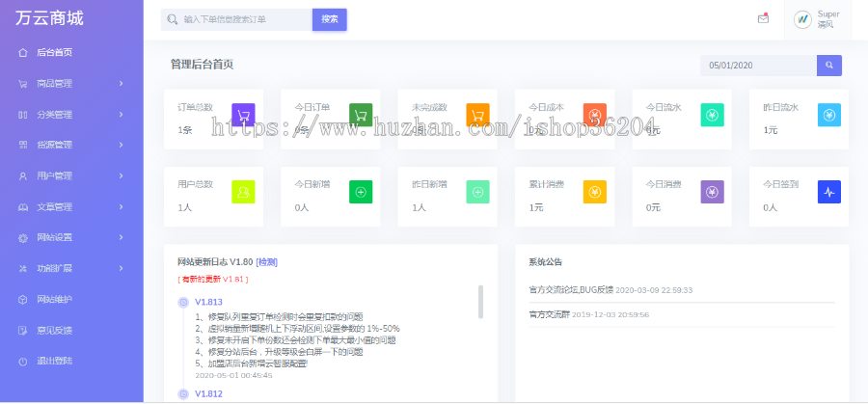Click the date search magnifier button

click(829, 66)
